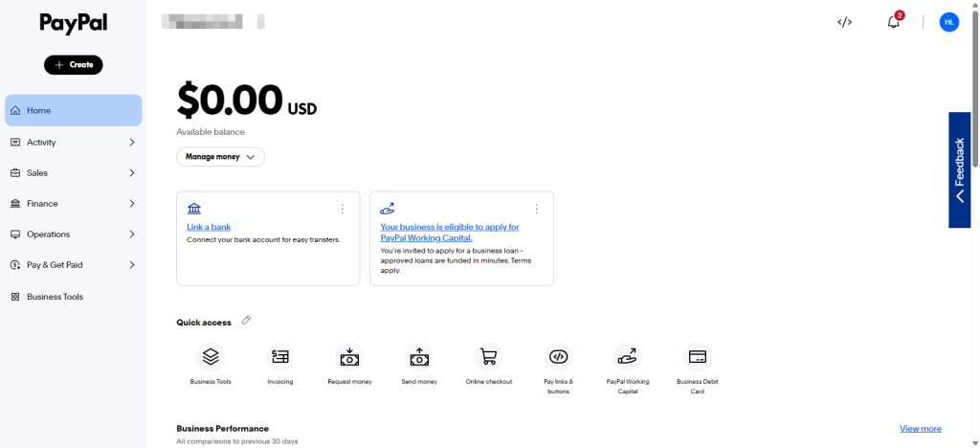Click the Pay & Get Paid label
The image size is (980, 448).
click(55, 265)
